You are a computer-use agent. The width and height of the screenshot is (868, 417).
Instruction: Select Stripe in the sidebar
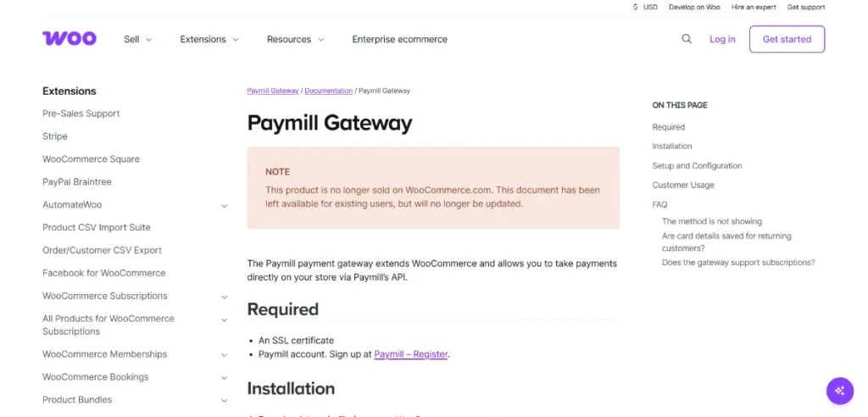pos(55,136)
